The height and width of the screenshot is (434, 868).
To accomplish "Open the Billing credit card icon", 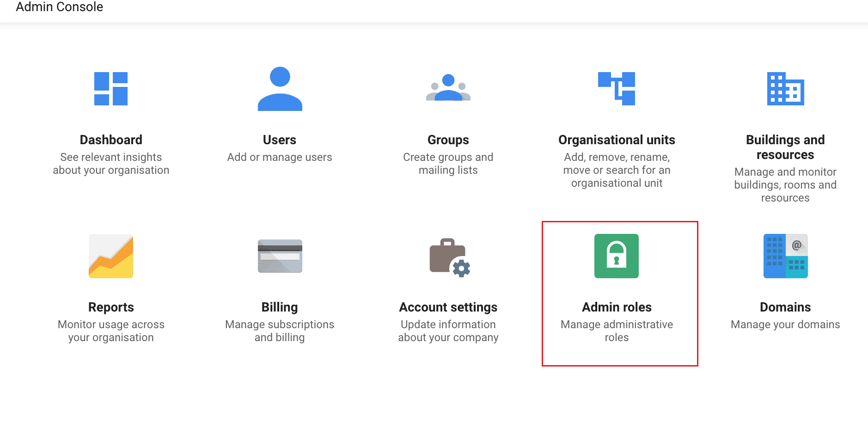I will (280, 256).
